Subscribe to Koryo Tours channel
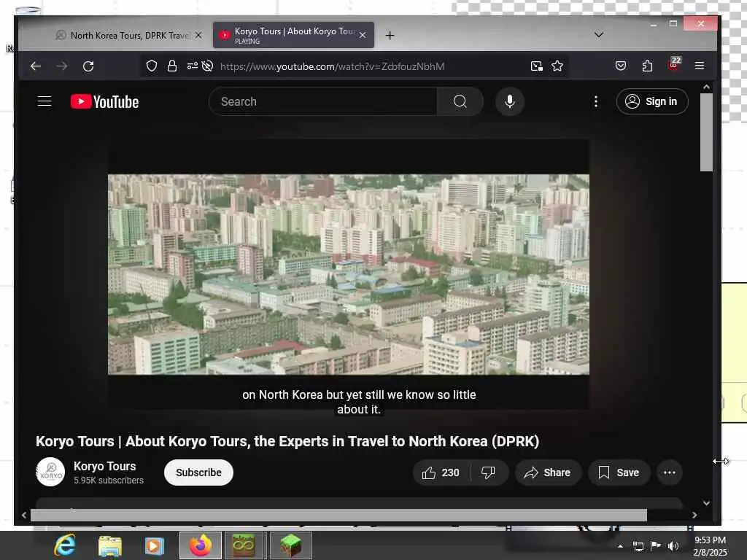 (x=198, y=472)
